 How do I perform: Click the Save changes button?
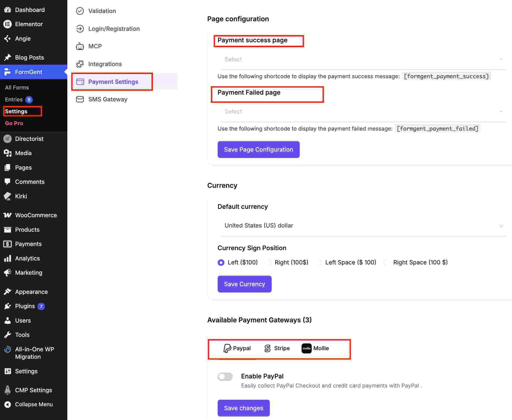[244, 408]
